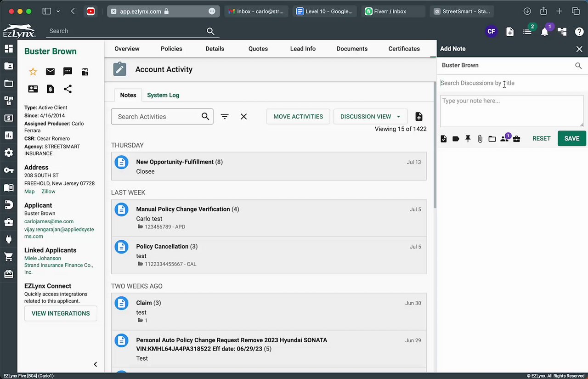Image resolution: width=588 pixels, height=379 pixels.
Task: Add a label using the tag icon
Action: (456, 139)
